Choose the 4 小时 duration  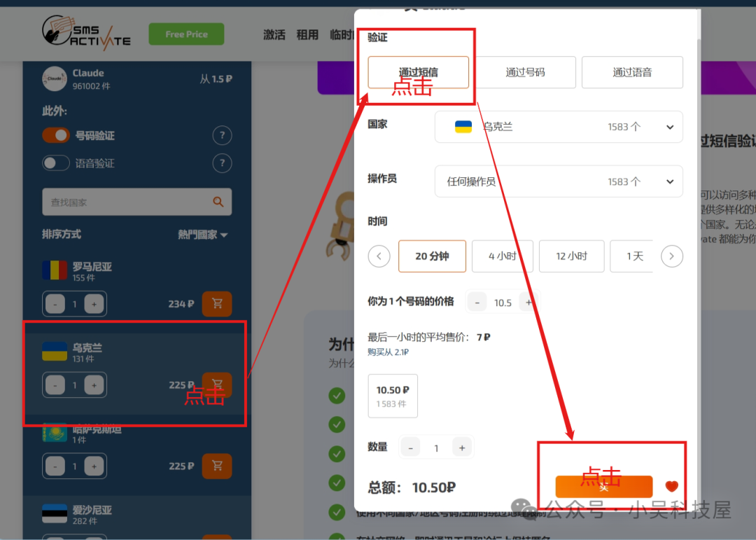503,256
